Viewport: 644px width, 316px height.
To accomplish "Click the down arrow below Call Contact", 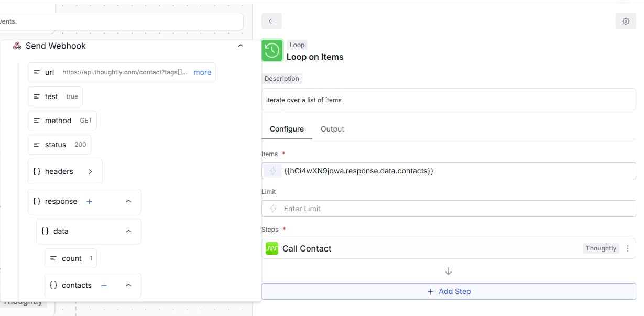I will [x=448, y=271].
